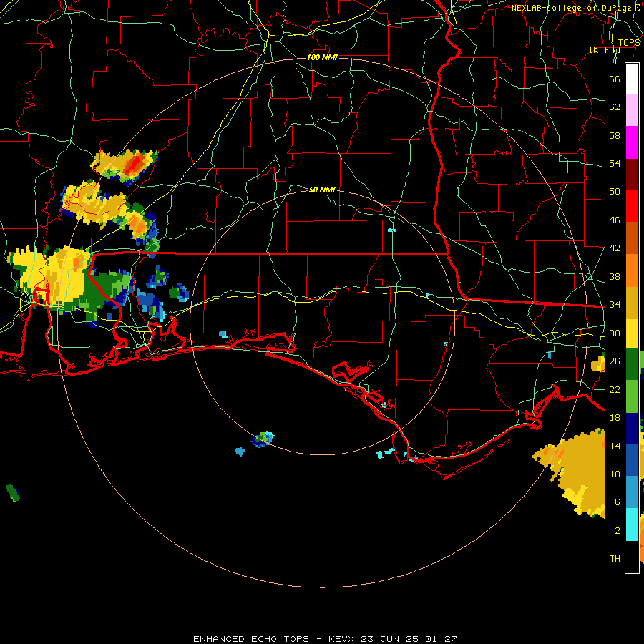Pick the cyan legend swatch near 2

point(632,524)
